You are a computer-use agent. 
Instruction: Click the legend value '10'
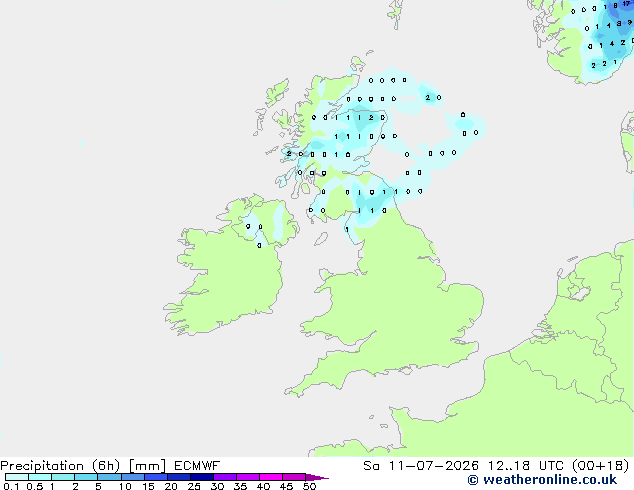[x=125, y=486]
